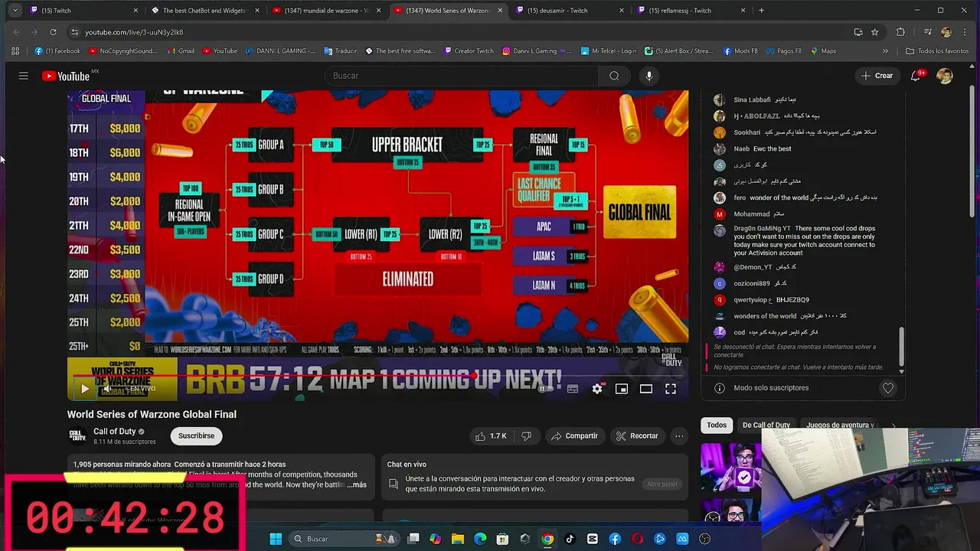Enable miniplayer mode

pyautogui.click(x=622, y=389)
